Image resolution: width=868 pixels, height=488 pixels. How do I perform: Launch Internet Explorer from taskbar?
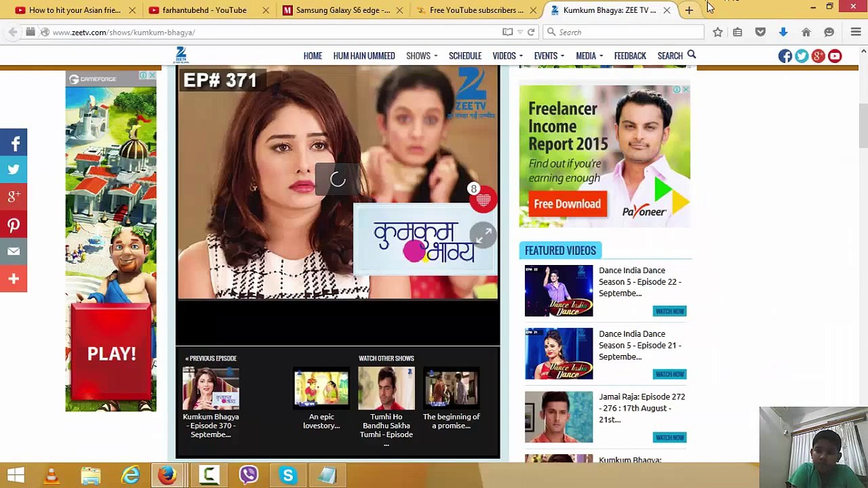coord(130,475)
